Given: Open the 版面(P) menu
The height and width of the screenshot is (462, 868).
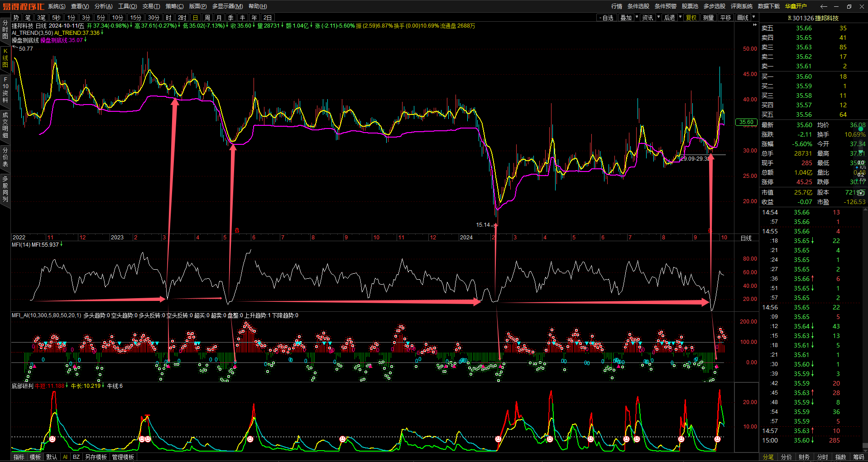Looking at the screenshot, I should pos(198,6).
